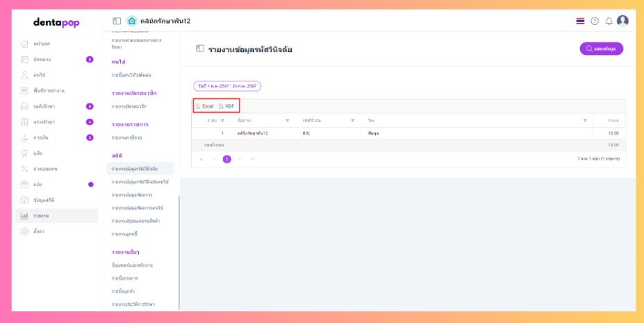This screenshot has width=644, height=323.
Task: Click the purple search button (แสดงข้อมูล)
Action: click(602, 49)
